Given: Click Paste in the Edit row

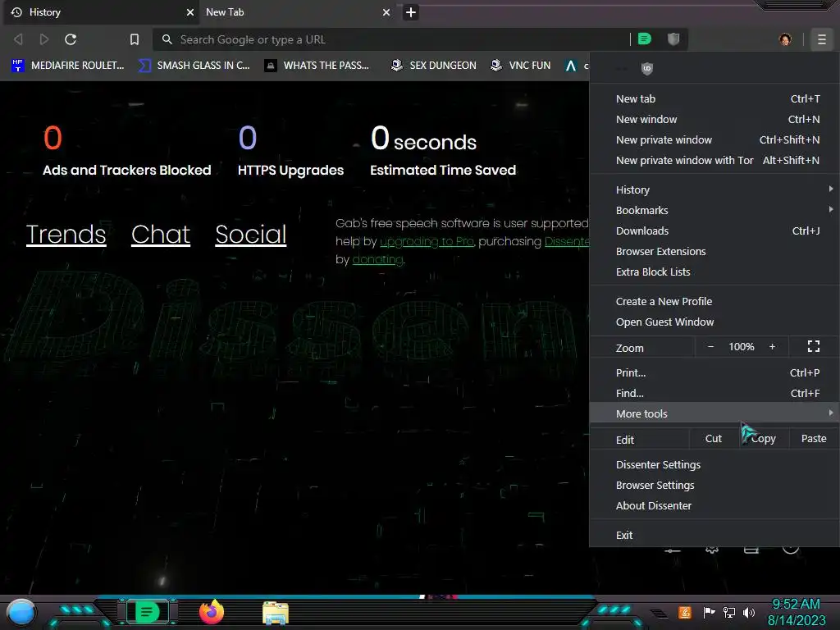Looking at the screenshot, I should pyautogui.click(x=814, y=439).
